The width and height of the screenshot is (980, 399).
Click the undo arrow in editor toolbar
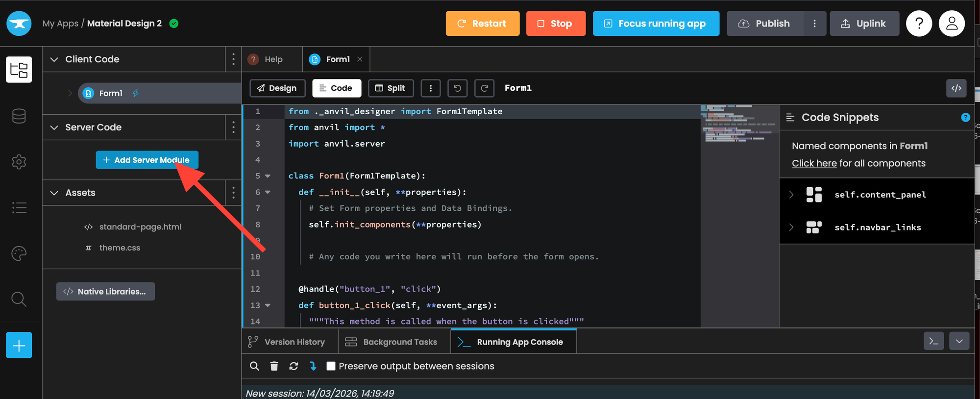pyautogui.click(x=457, y=88)
